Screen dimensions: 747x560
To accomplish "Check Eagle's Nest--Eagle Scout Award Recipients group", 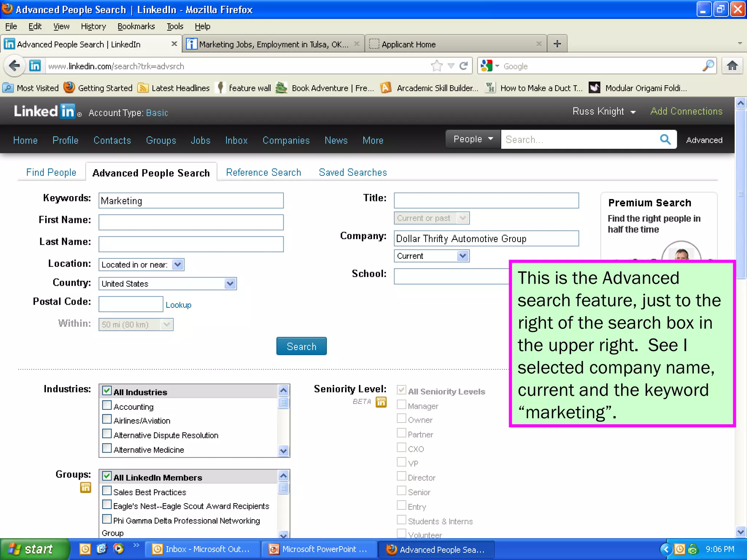I will (107, 505).
